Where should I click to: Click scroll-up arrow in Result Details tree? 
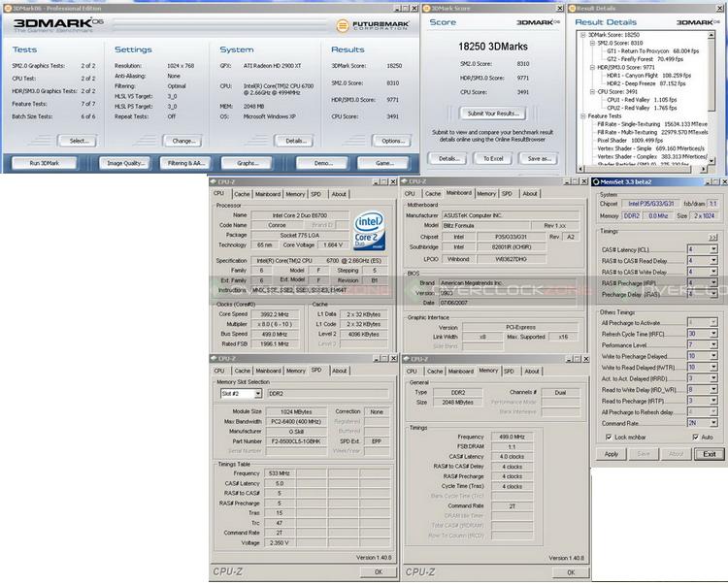click(711, 35)
